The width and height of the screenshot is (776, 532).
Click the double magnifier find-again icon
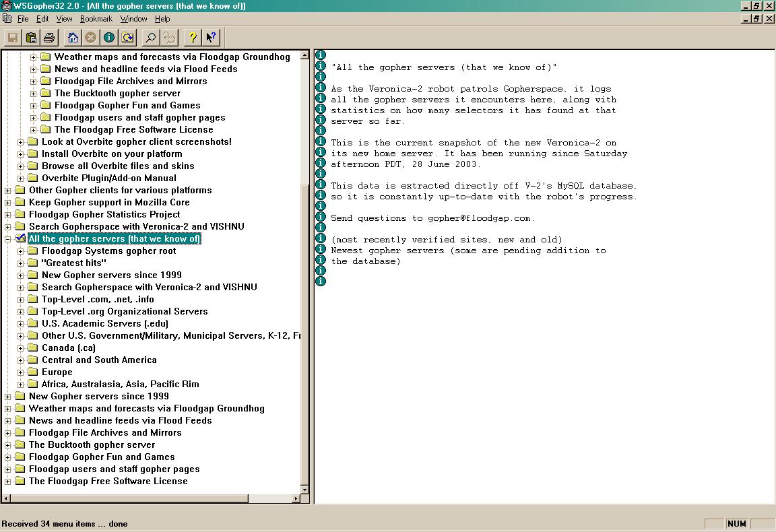[x=169, y=38]
